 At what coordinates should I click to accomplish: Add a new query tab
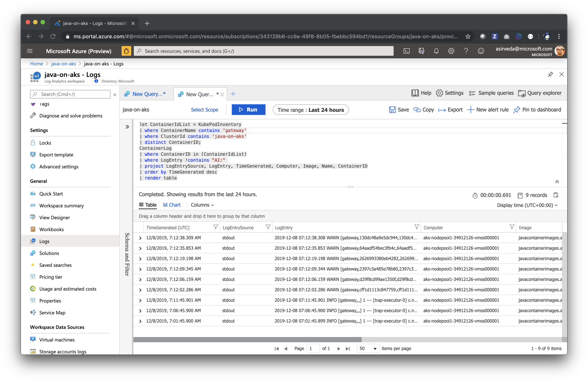click(x=233, y=94)
